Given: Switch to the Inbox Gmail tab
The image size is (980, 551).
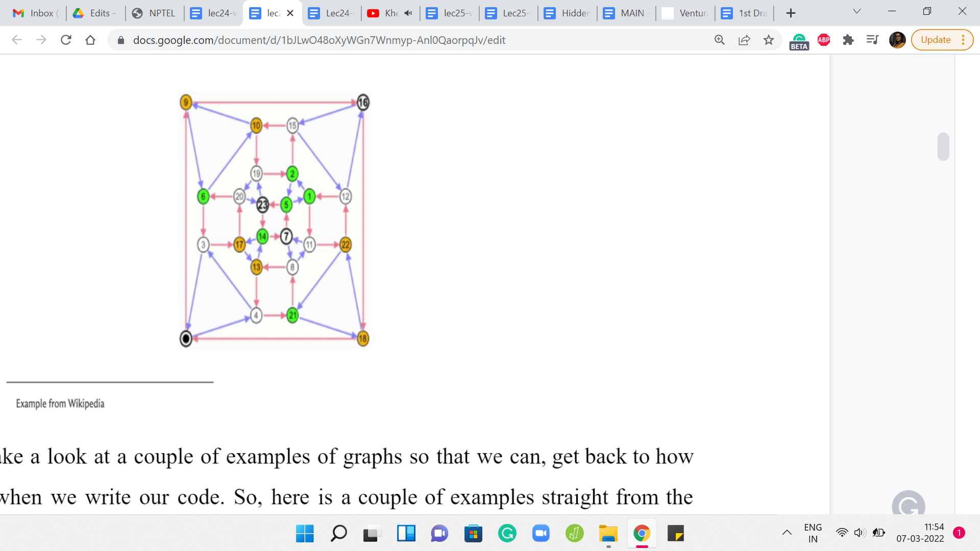Looking at the screenshot, I should (x=35, y=13).
